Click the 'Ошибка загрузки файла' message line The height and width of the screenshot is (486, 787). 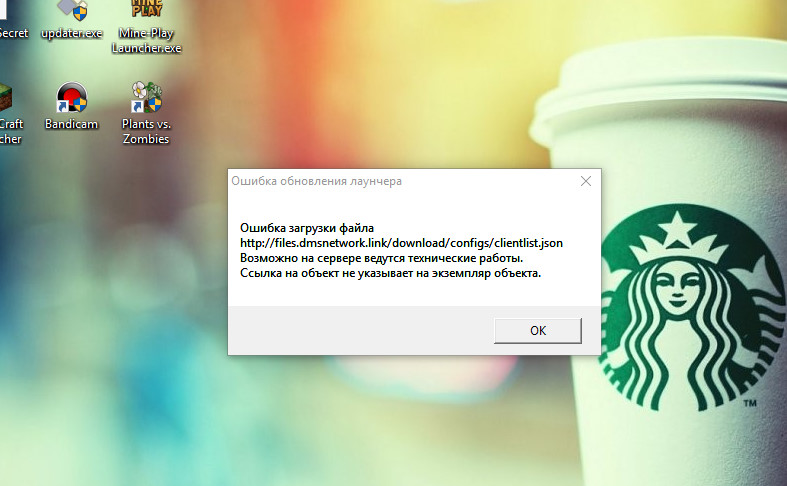point(307,228)
